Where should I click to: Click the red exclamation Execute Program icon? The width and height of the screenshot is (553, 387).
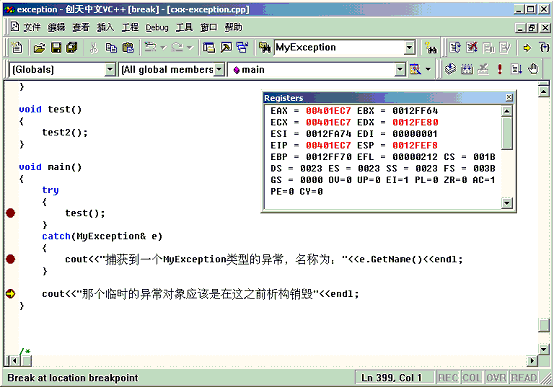pos(499,69)
